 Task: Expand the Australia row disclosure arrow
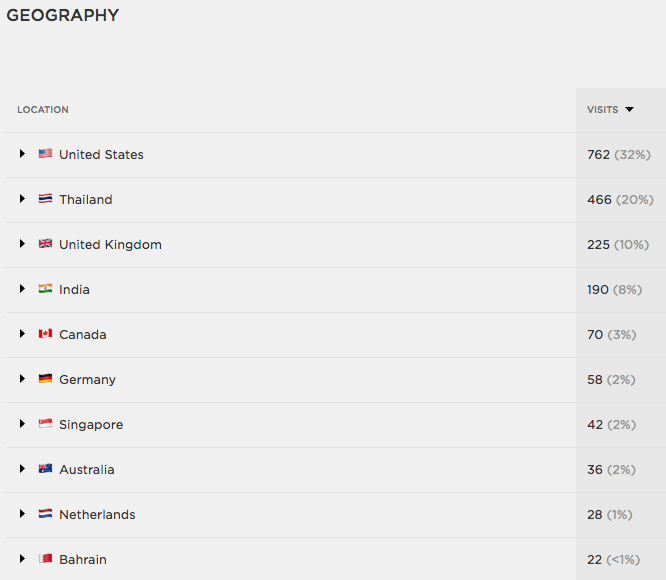(x=22, y=468)
